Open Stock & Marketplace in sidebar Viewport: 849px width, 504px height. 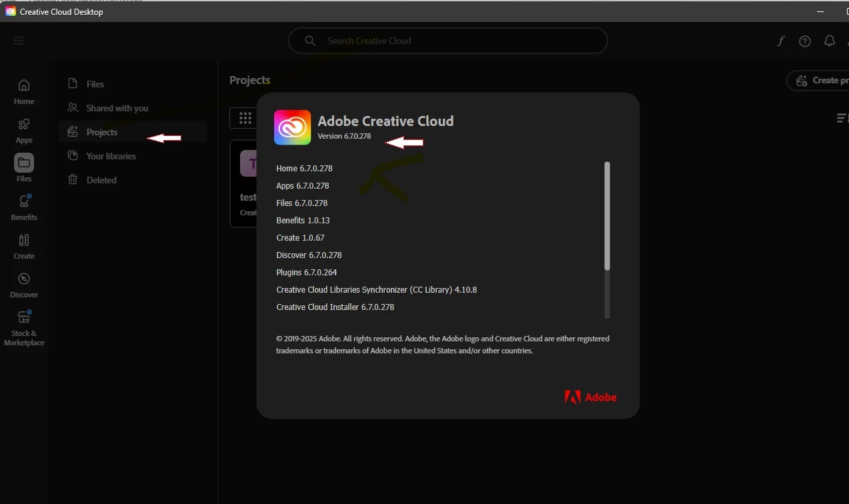24,329
